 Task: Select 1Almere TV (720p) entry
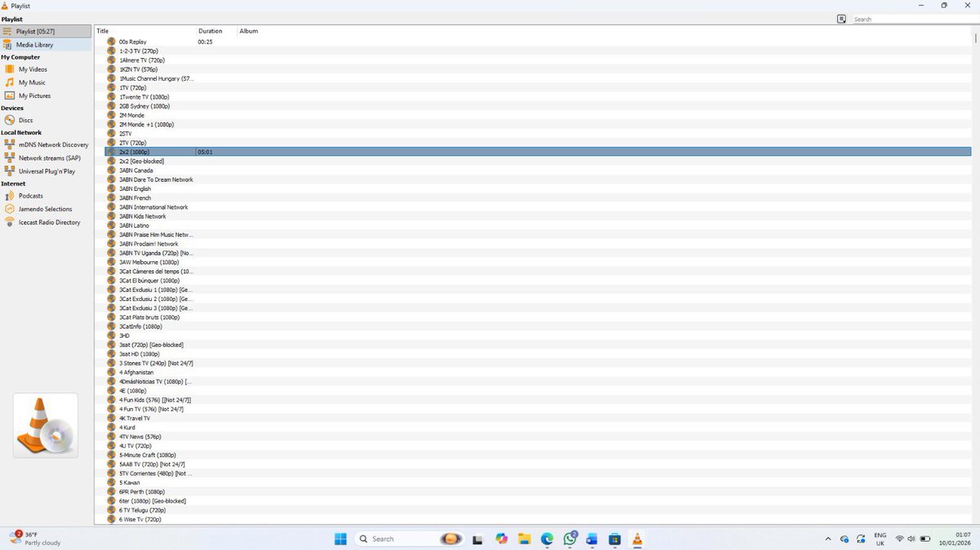click(x=142, y=60)
